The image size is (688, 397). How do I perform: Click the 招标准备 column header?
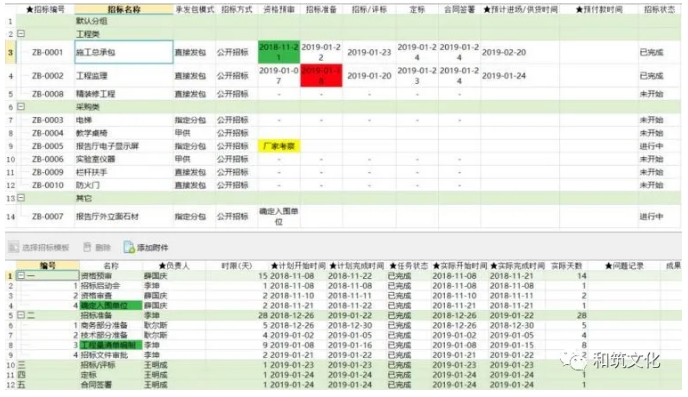[x=321, y=9]
